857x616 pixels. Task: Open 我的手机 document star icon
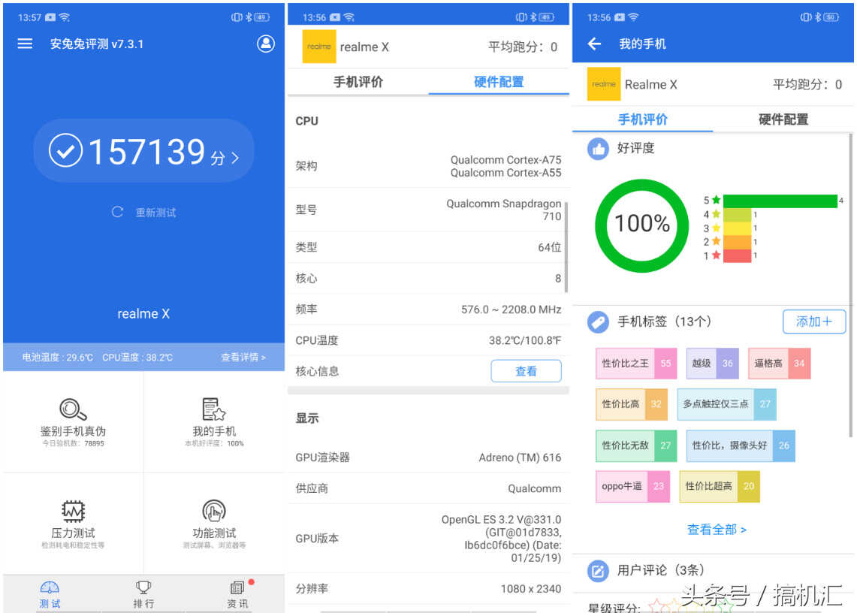click(x=214, y=409)
